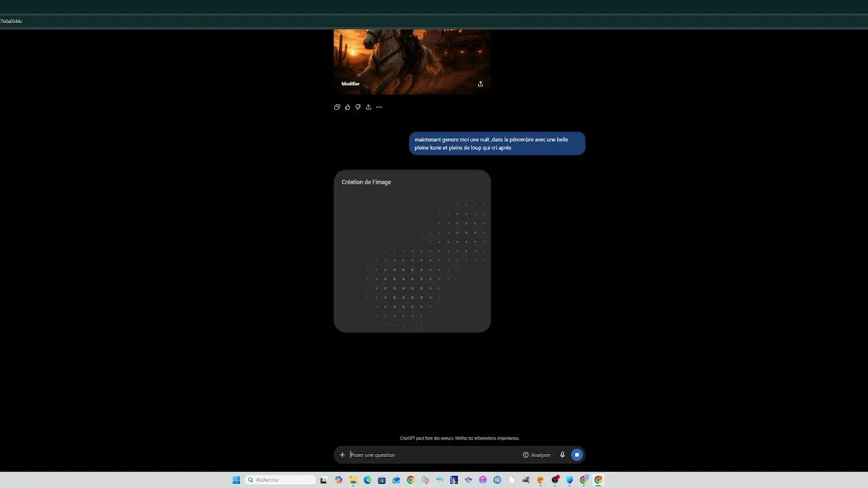The image size is (868, 488).
Task: Start voice dictation with the microphone icon
Action: pos(562,455)
